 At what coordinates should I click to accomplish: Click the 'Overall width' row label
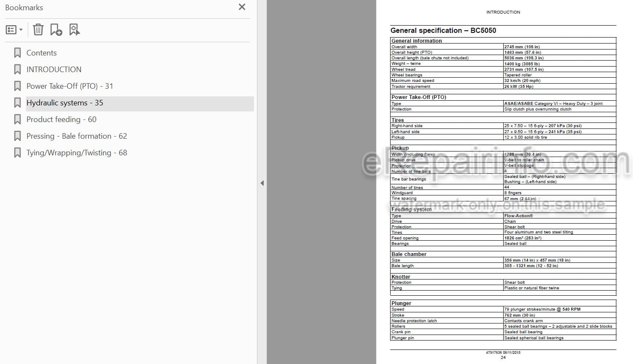(404, 47)
